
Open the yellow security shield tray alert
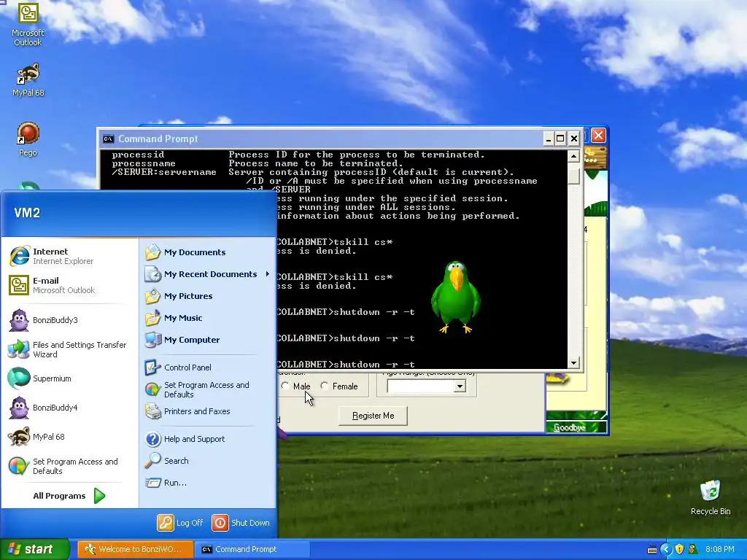click(679, 550)
